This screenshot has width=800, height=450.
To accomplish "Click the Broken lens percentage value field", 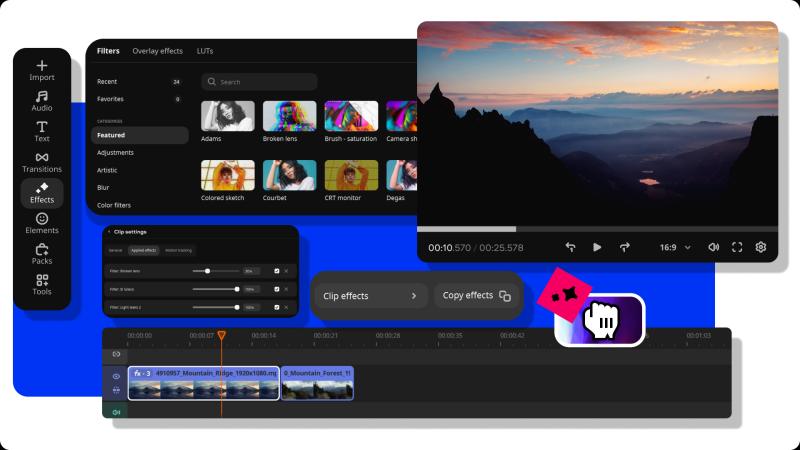I will click(x=251, y=271).
